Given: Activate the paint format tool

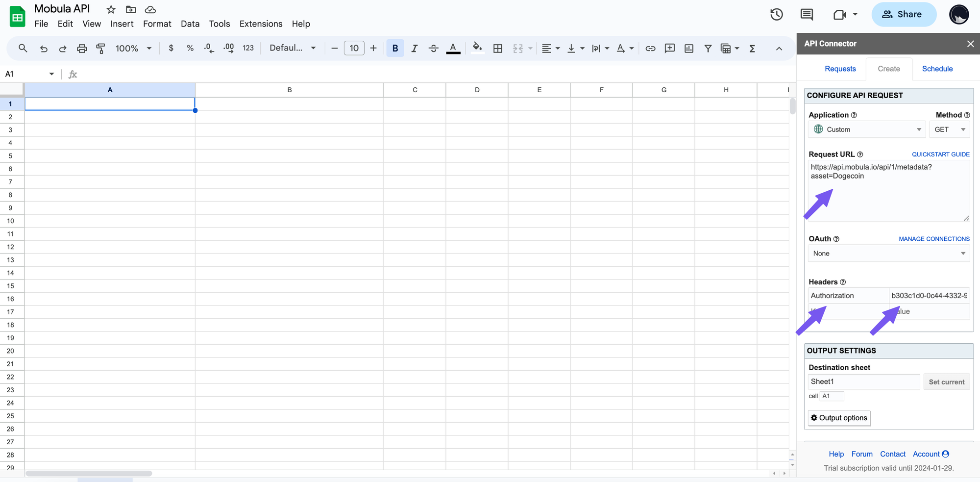Looking at the screenshot, I should click(100, 48).
